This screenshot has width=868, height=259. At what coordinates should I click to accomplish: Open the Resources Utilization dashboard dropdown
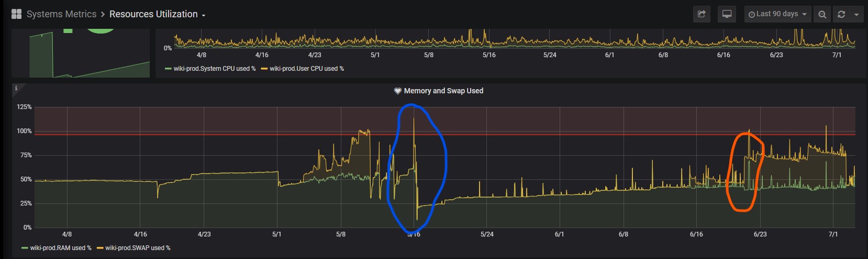[x=157, y=14]
